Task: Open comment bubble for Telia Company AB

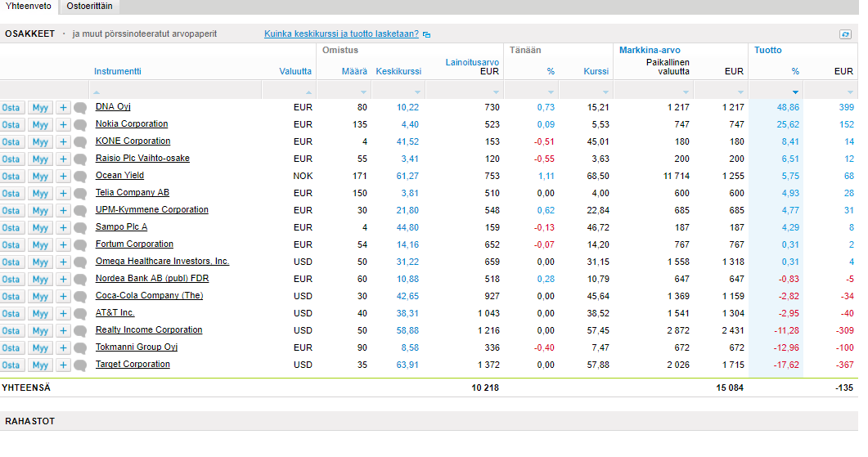Action: tap(80, 194)
